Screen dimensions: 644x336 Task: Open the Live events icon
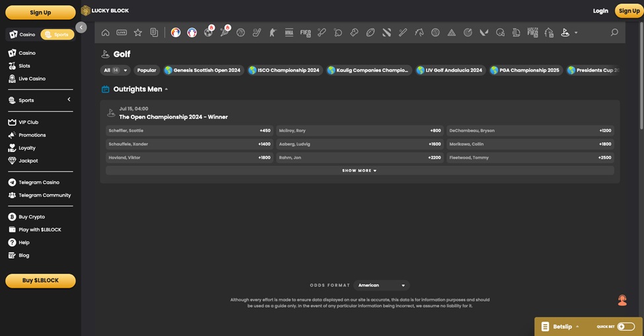(x=122, y=32)
